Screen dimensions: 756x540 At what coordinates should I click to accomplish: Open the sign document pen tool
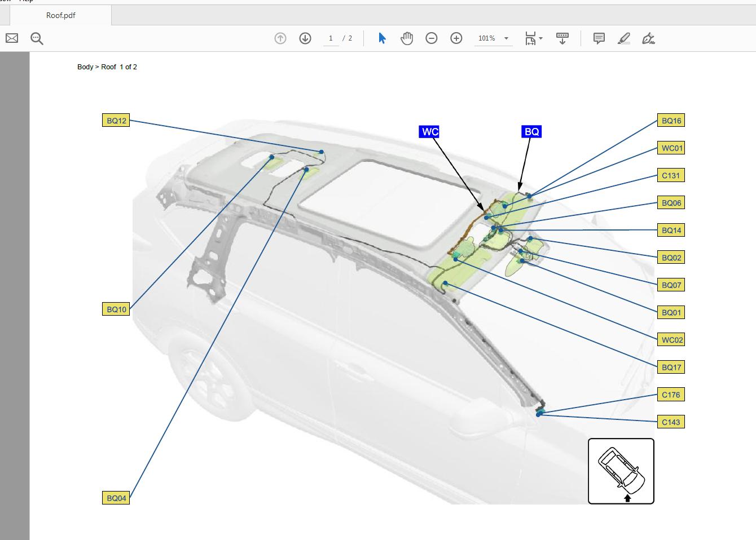649,38
